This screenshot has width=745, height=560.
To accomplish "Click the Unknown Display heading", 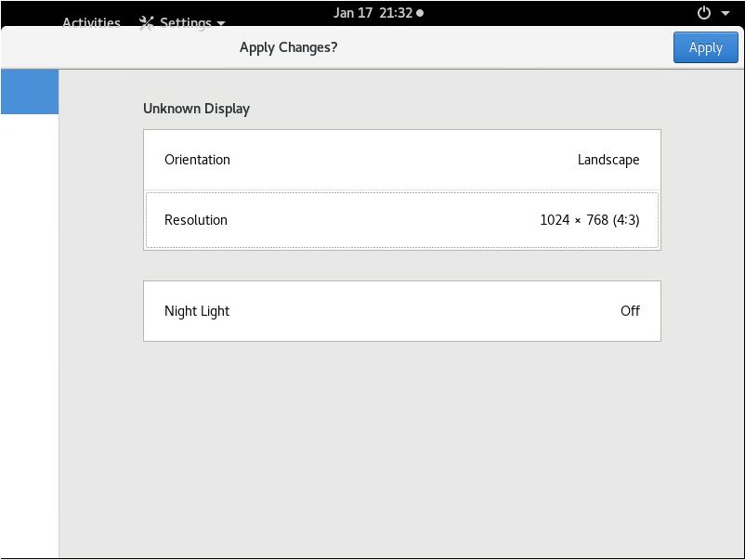I will pos(196,109).
